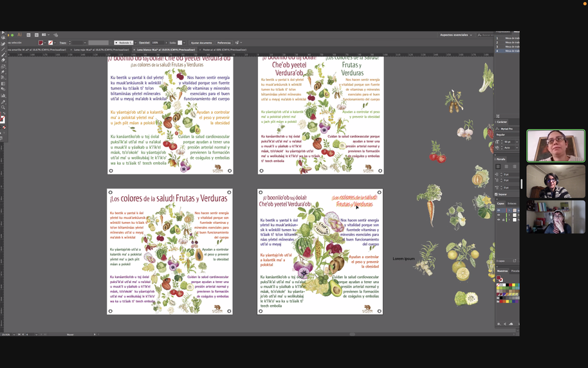
Task: Select artboard 2 Mesa de trabajo row
Action: click(x=508, y=42)
